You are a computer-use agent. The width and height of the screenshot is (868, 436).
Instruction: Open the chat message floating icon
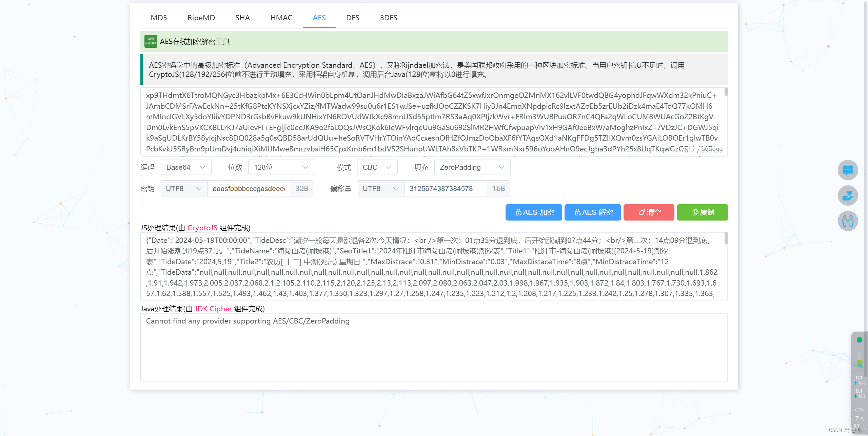(848, 170)
